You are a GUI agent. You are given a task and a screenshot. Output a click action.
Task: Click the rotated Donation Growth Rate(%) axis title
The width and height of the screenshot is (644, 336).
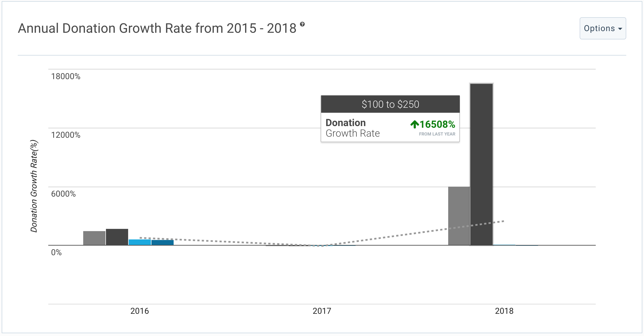tap(34, 186)
